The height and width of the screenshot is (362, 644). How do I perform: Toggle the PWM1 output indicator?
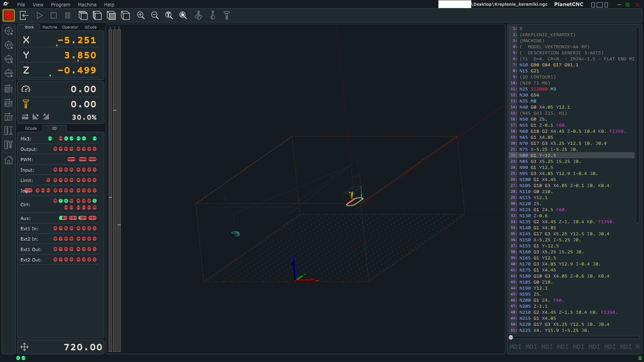coord(93,159)
